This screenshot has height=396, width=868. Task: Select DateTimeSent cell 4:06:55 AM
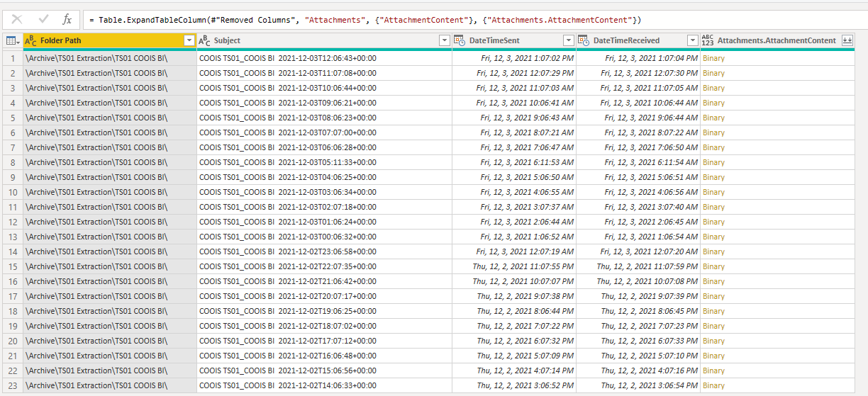[x=514, y=193]
